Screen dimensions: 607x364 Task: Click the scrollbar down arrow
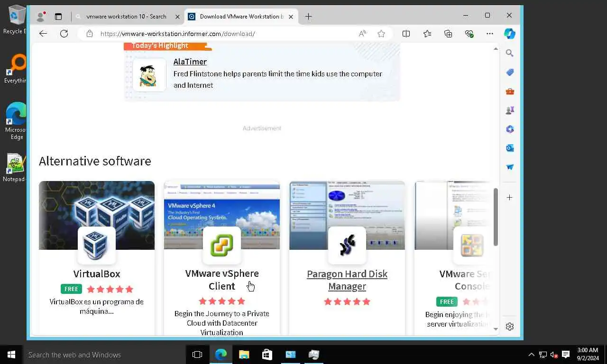point(496,329)
